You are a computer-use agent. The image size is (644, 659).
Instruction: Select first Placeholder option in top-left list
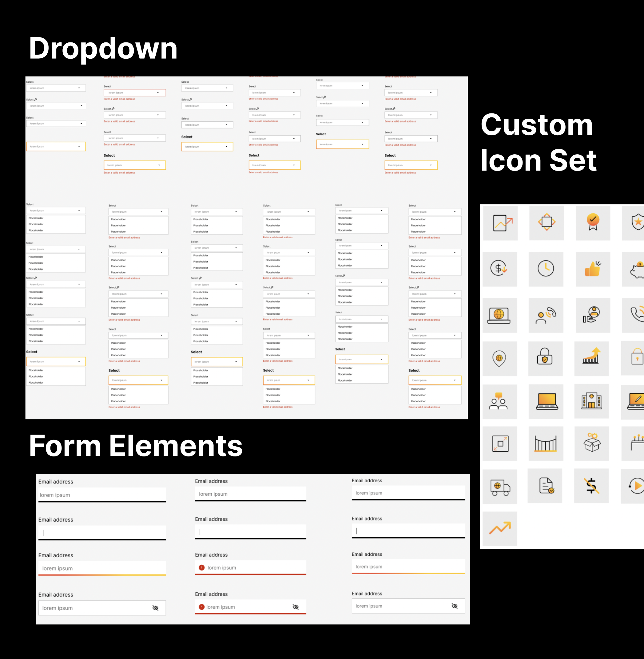pyautogui.click(x=36, y=218)
